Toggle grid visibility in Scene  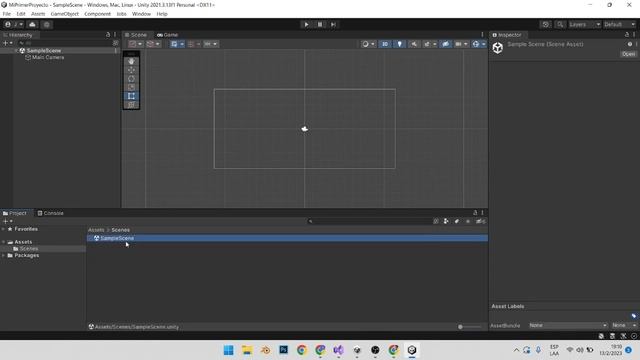click(x=174, y=44)
